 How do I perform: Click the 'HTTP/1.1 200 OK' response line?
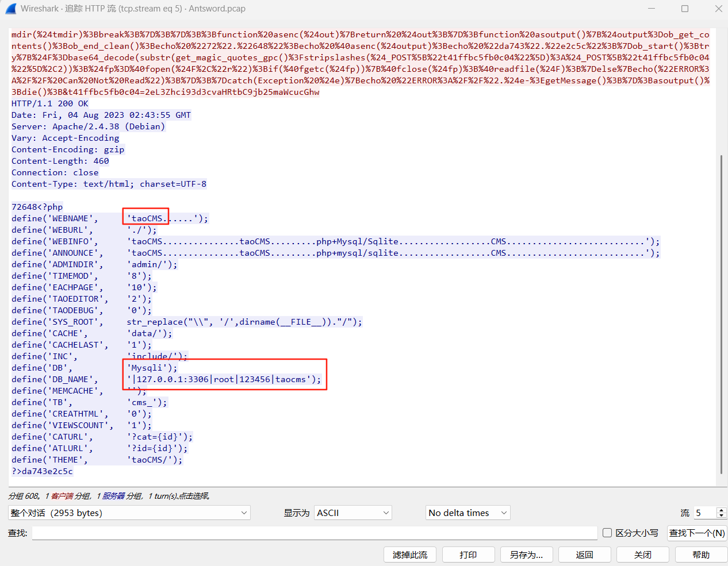pos(50,103)
